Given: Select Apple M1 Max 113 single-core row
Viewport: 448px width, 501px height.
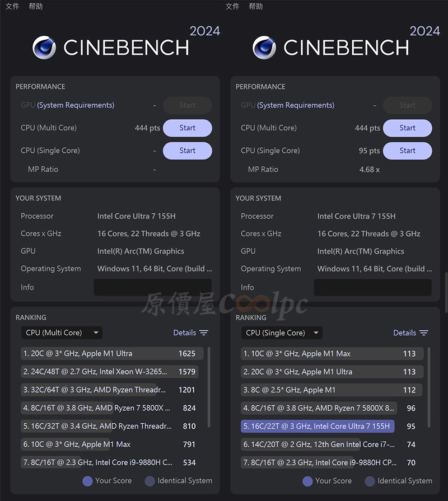Looking at the screenshot, I should click(332, 353).
